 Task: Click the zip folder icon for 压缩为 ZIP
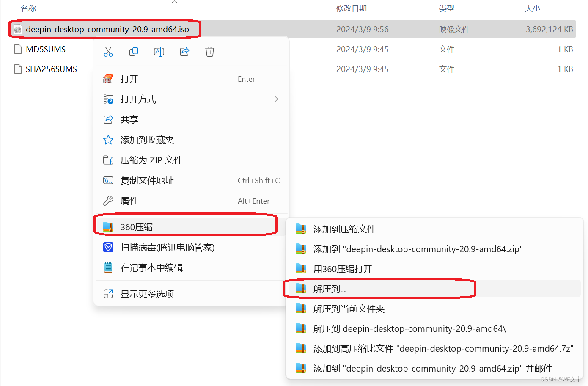[x=108, y=160]
